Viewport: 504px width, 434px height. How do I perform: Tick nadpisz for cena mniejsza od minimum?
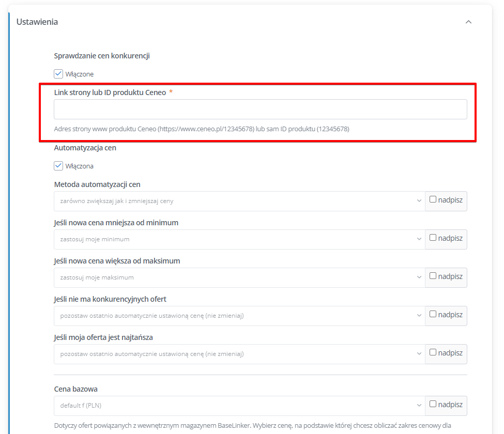tap(433, 238)
